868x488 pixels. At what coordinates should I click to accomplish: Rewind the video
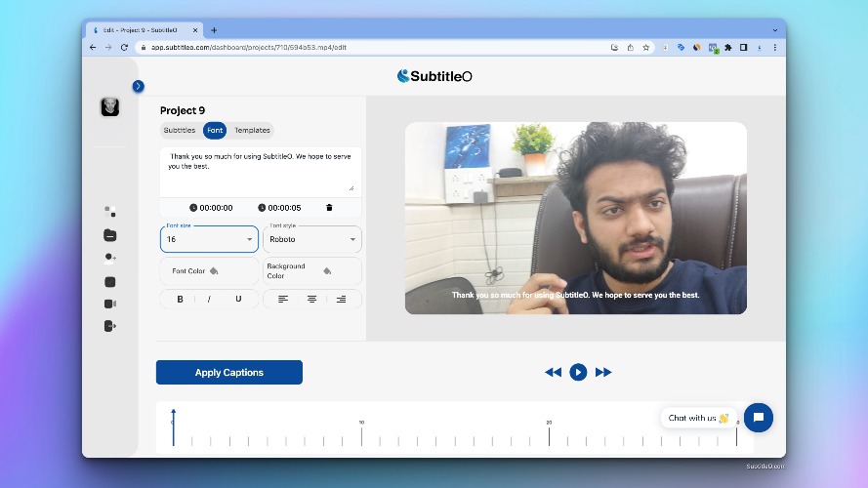tap(553, 373)
